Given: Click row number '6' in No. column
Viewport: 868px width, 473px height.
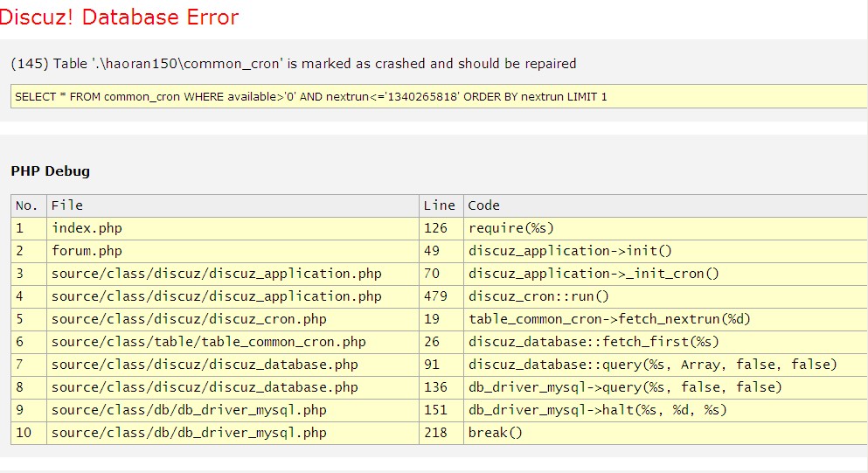Looking at the screenshot, I should 19,342.
